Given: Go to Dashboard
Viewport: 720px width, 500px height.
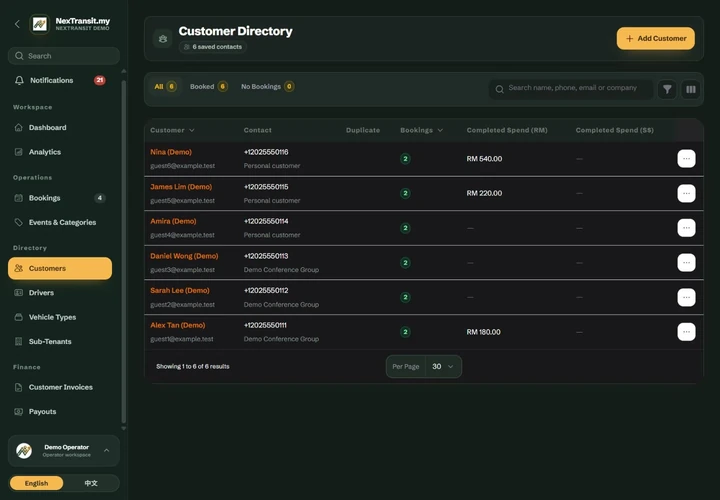Looking at the screenshot, I should (60, 128).
